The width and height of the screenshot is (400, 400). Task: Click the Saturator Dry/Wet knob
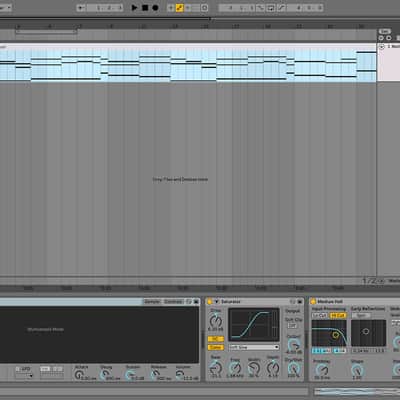pos(294,368)
